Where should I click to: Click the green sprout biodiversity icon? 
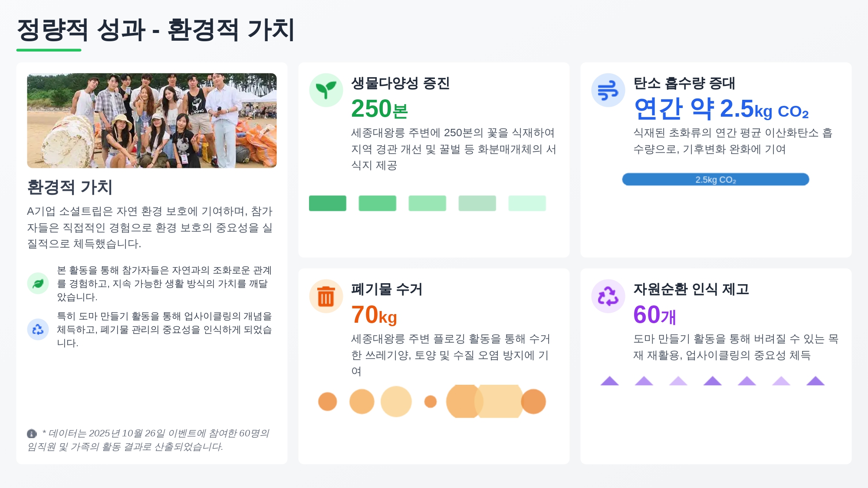[x=326, y=90]
